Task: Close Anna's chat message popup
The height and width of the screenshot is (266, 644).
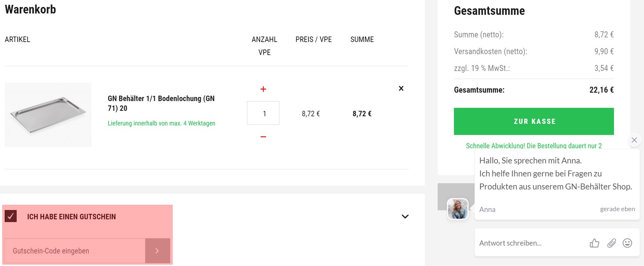Action: tap(634, 140)
